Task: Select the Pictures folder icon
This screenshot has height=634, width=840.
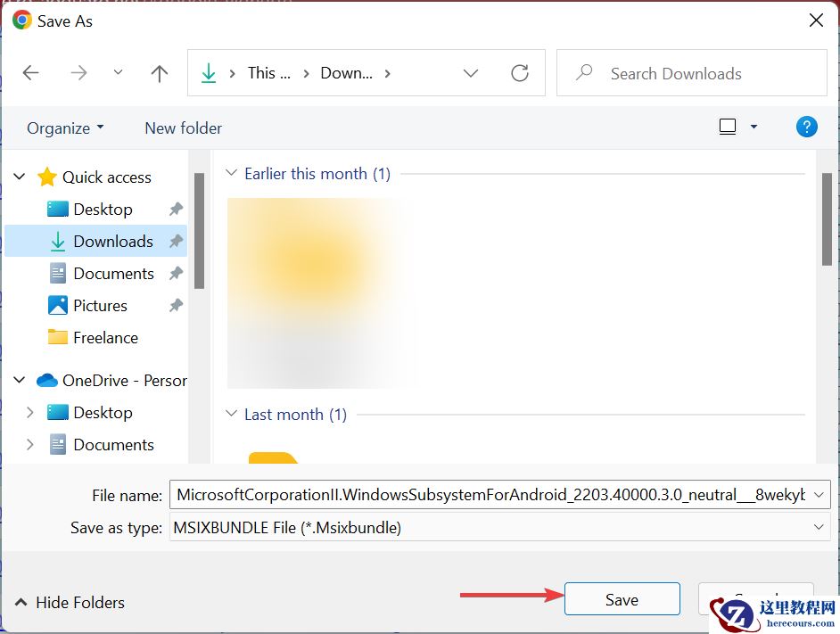Action: pyautogui.click(x=55, y=305)
